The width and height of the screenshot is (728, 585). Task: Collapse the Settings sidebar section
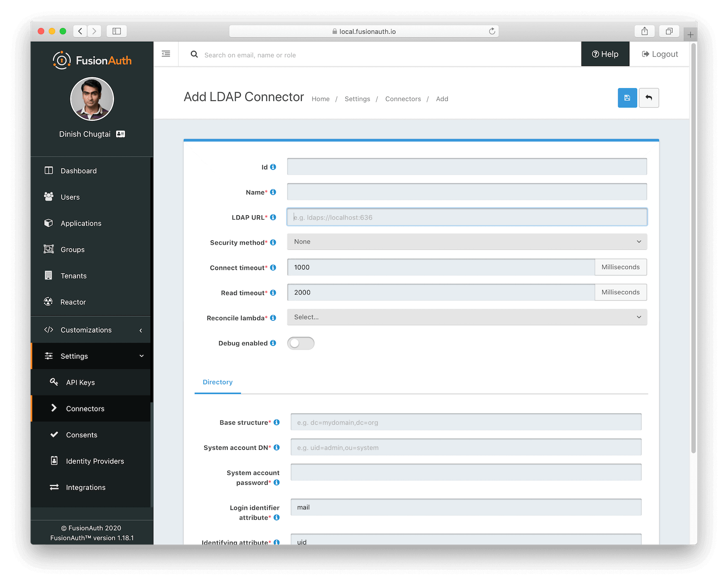click(x=91, y=356)
